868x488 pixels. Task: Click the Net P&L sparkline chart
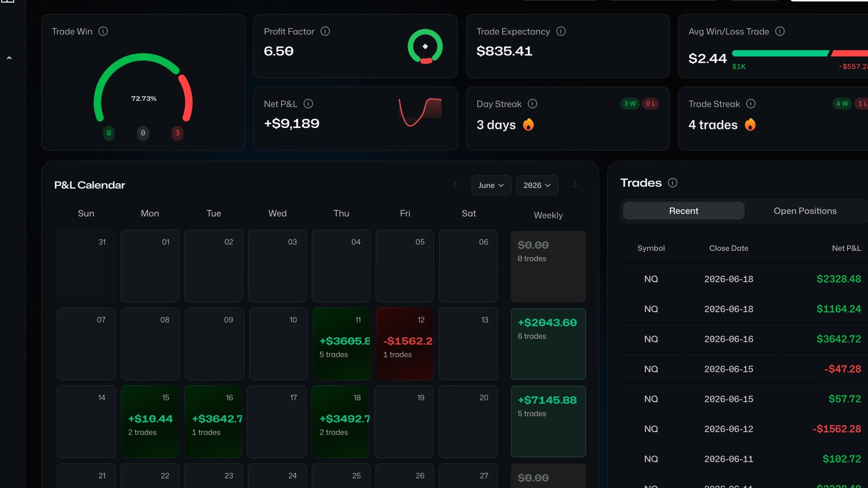[x=420, y=112]
